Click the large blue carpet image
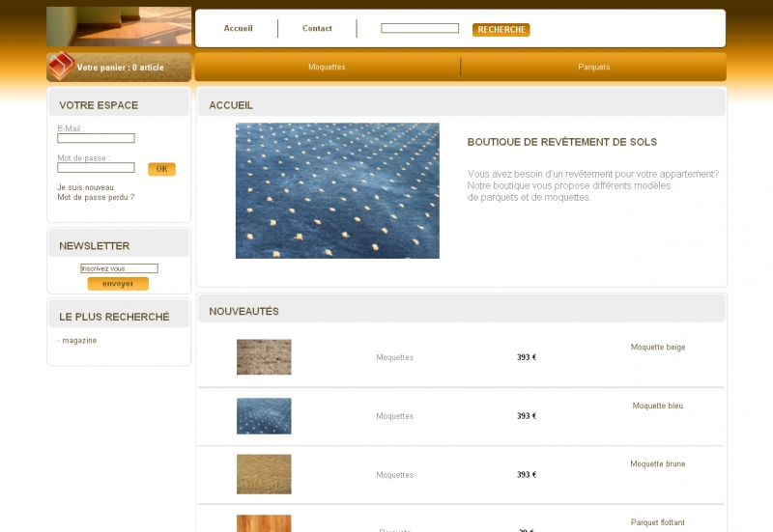The width and height of the screenshot is (773, 532). point(337,190)
